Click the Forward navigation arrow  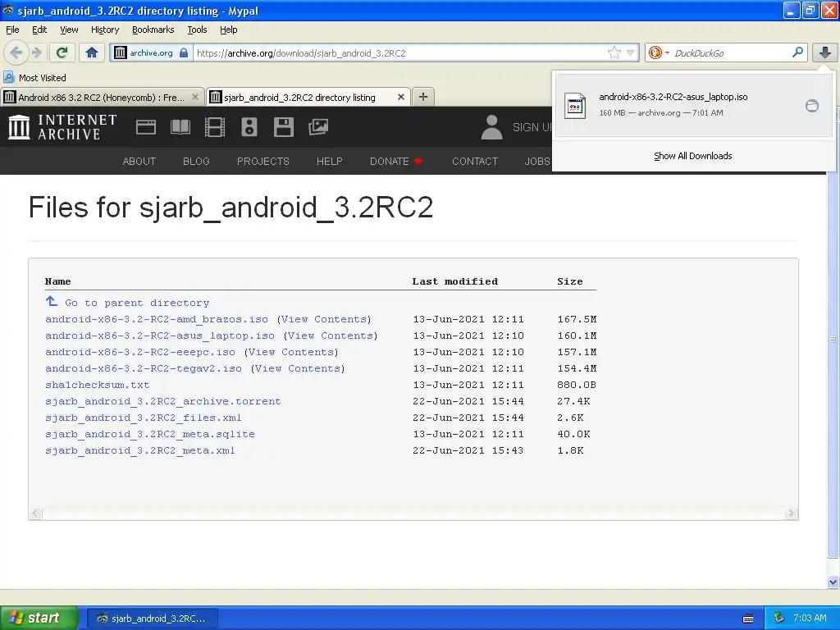[37, 52]
